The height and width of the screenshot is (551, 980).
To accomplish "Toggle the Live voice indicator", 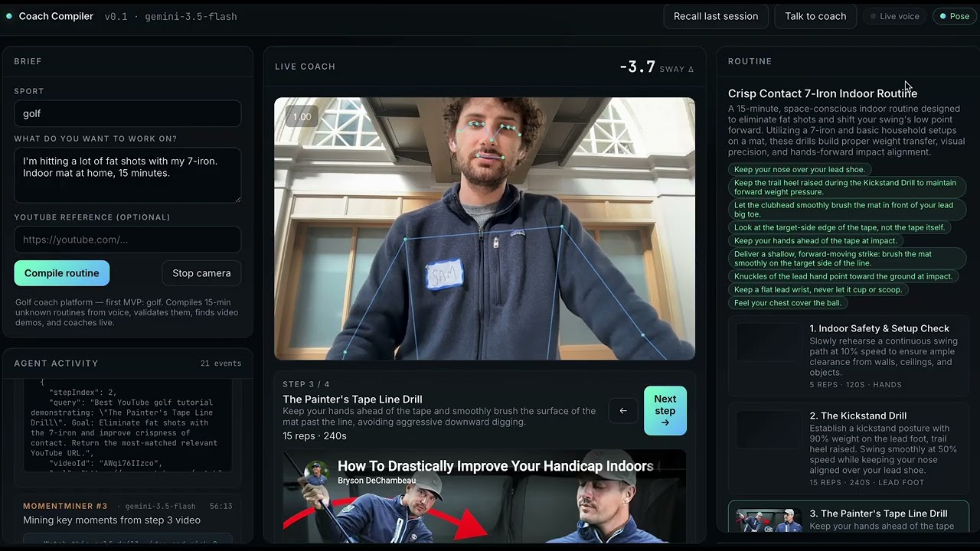I will [893, 16].
